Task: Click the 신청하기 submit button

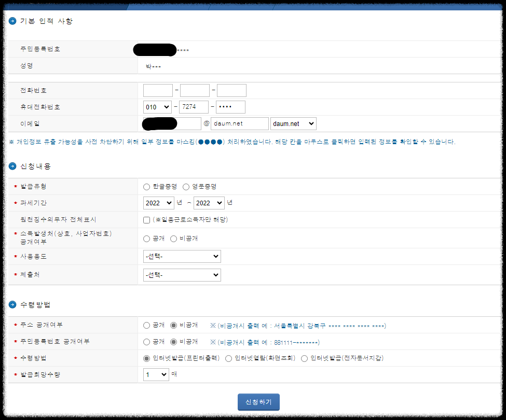Action: tap(258, 402)
